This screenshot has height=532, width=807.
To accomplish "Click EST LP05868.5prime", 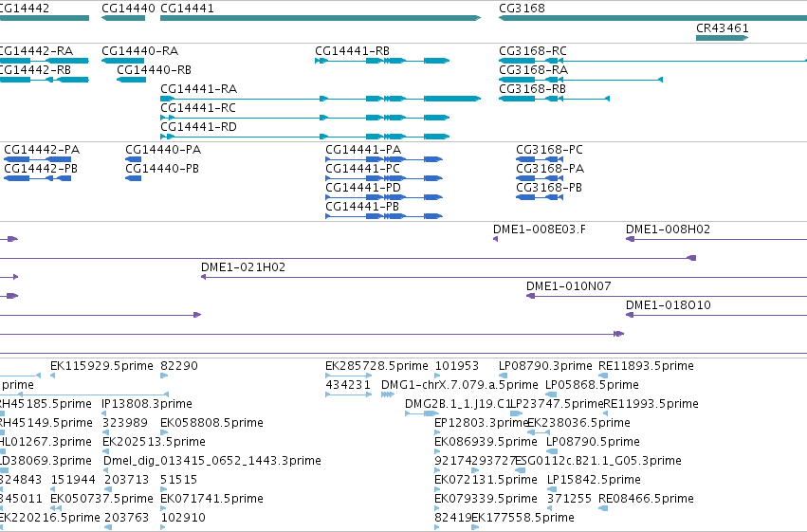I will (592, 385).
